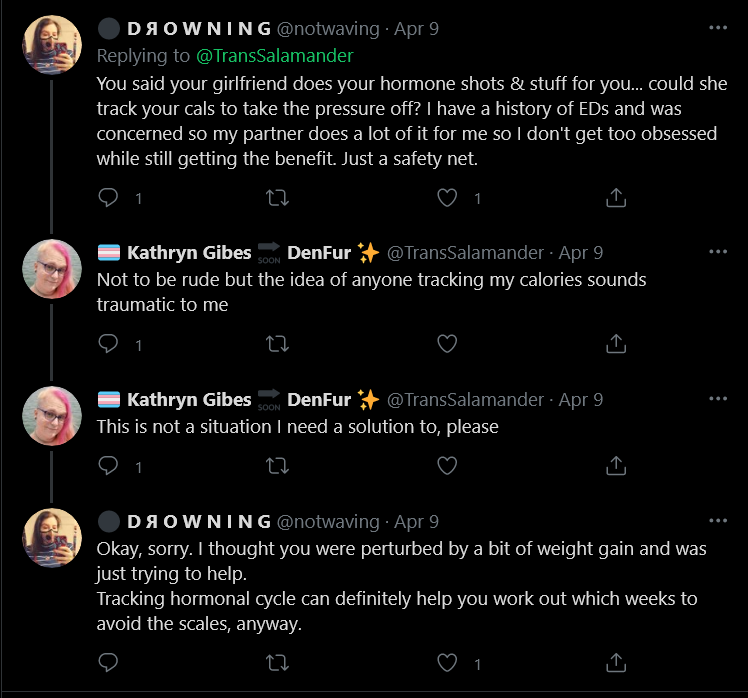Open DROWNING's avatar in the first tweet
748x698 pixels.
[x=52, y=45]
